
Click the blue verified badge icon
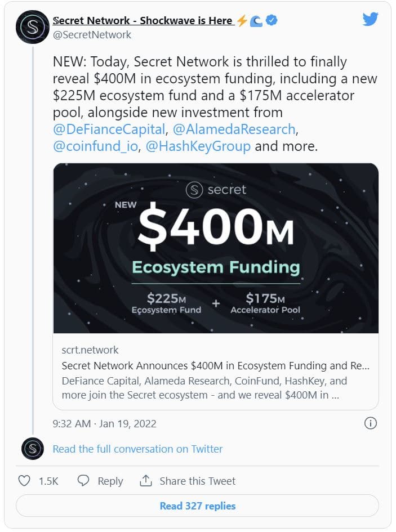click(x=272, y=21)
